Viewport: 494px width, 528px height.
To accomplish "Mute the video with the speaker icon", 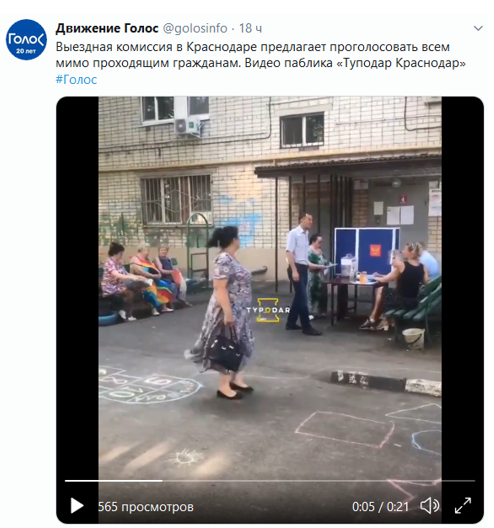I will point(430,506).
